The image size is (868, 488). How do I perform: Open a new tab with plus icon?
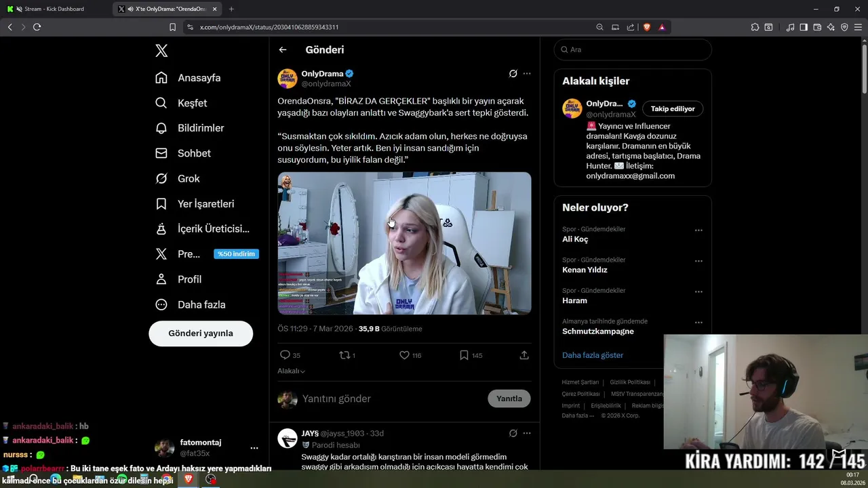coord(231,9)
